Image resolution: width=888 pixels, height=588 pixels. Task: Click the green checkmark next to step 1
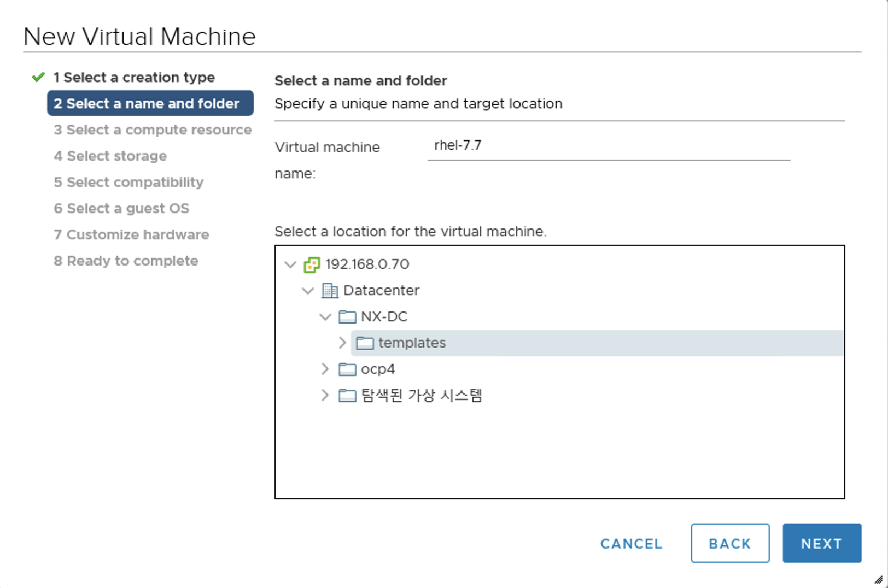point(38,77)
